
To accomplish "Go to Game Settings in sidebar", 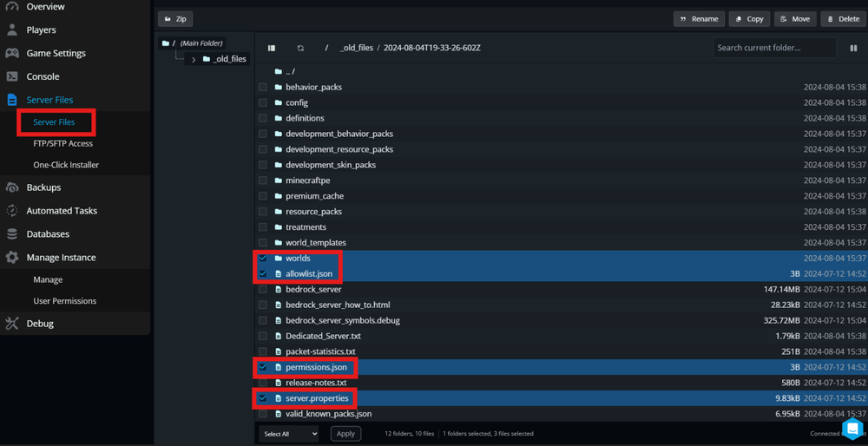I will 56,54.
